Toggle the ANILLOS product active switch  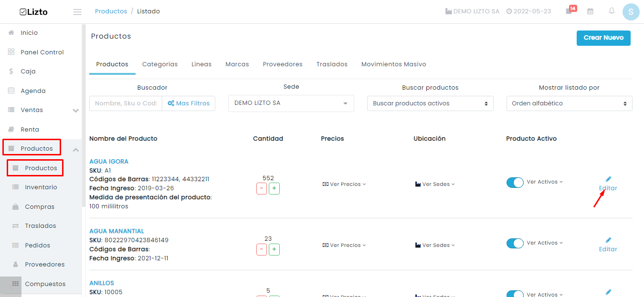click(x=515, y=294)
